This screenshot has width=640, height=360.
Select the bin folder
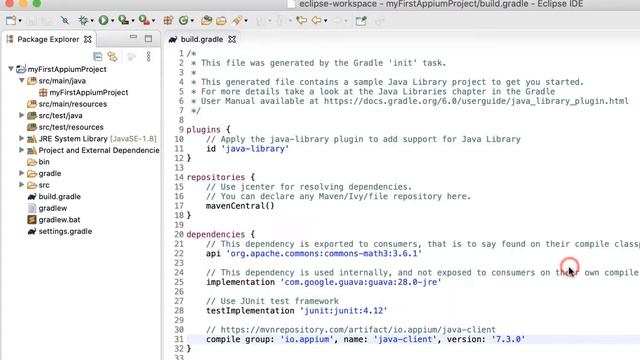click(44, 162)
